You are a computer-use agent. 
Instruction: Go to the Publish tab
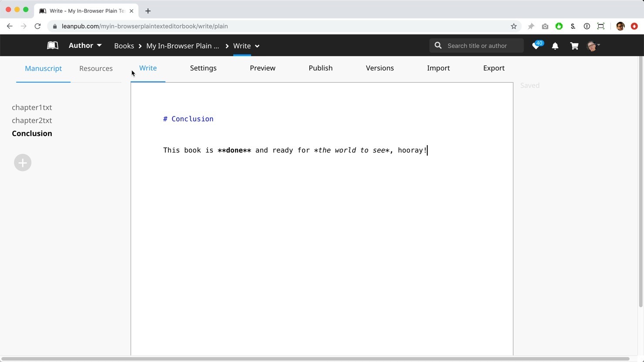pos(320,68)
